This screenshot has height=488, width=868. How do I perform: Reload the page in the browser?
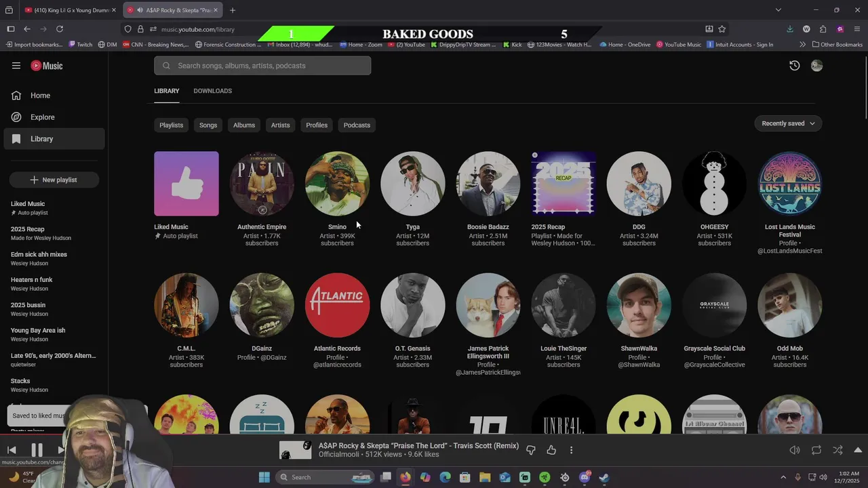click(60, 29)
